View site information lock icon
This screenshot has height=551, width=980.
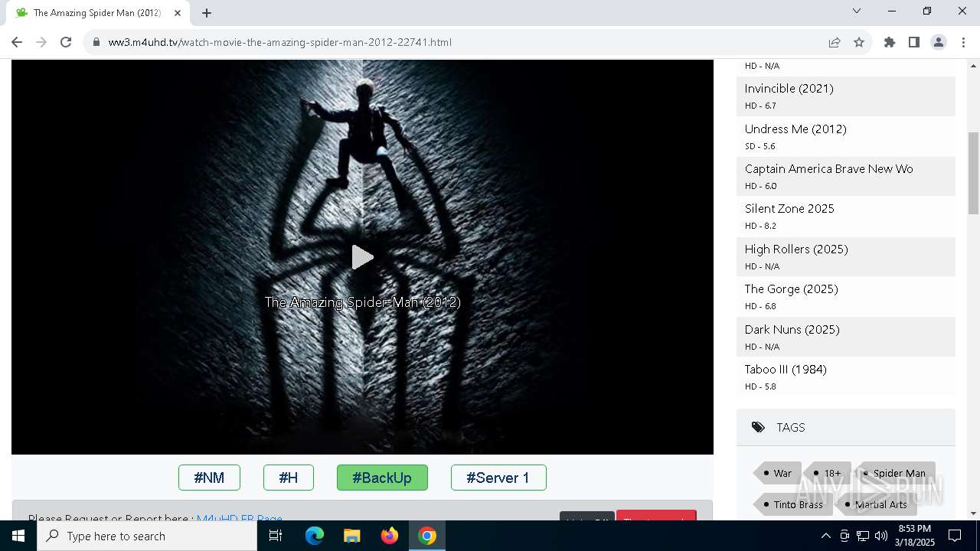pyautogui.click(x=96, y=42)
